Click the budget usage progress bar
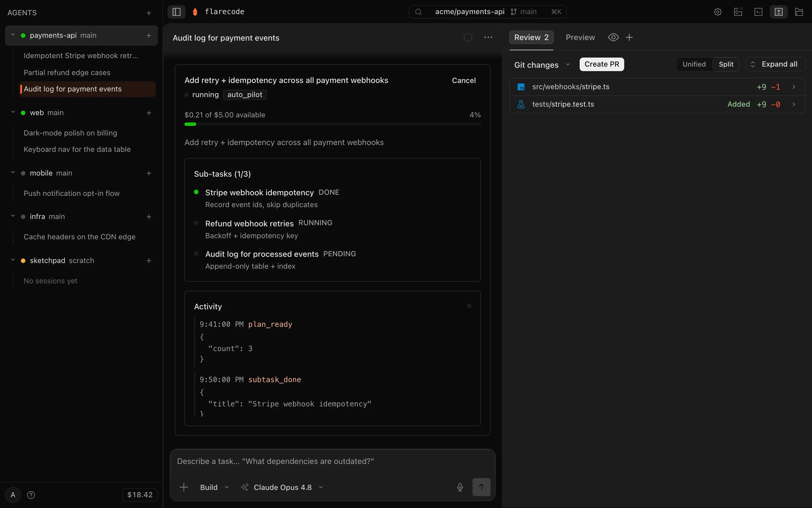Image resolution: width=812 pixels, height=508 pixels. (332, 124)
